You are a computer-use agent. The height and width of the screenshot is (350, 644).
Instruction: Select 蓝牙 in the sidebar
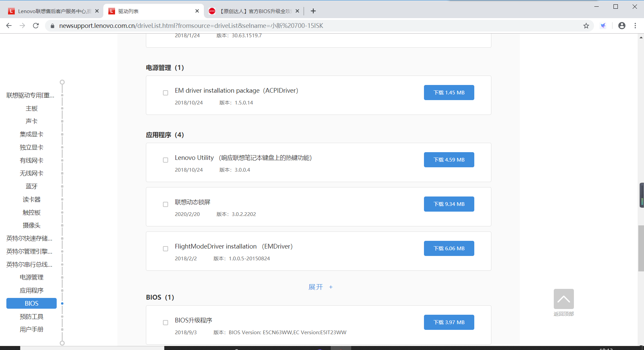pyautogui.click(x=32, y=186)
